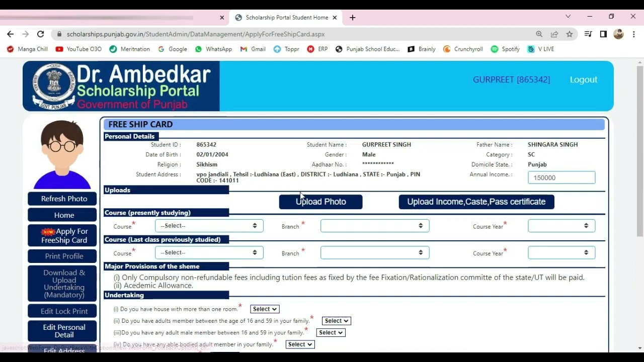Toggle the browser side panel

click(x=603, y=34)
